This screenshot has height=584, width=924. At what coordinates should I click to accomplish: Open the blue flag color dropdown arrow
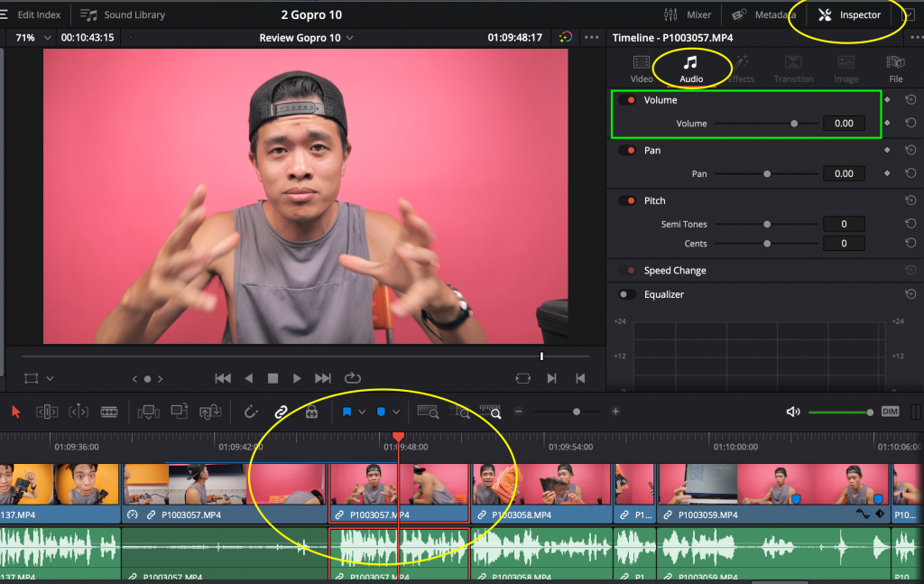point(362,412)
